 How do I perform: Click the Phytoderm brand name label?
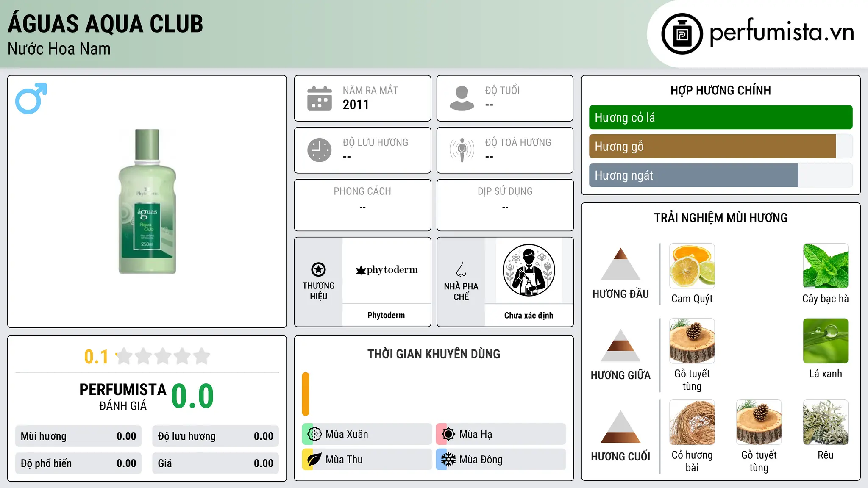tap(386, 315)
